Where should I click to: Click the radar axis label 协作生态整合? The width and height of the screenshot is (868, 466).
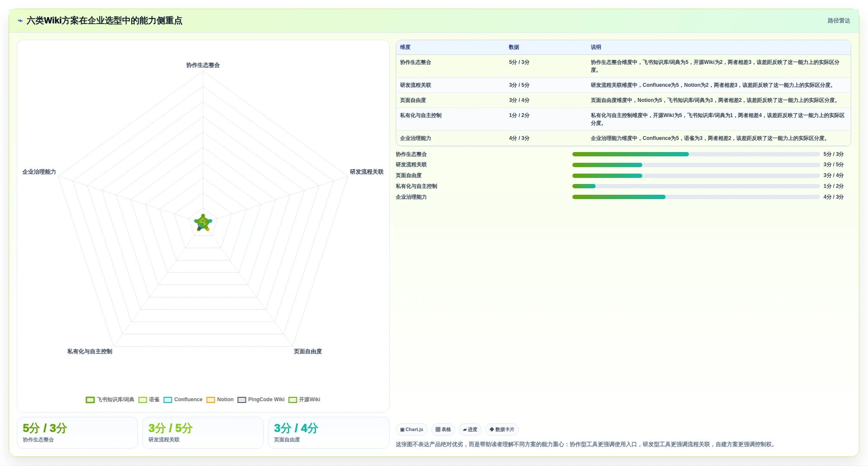tap(203, 65)
